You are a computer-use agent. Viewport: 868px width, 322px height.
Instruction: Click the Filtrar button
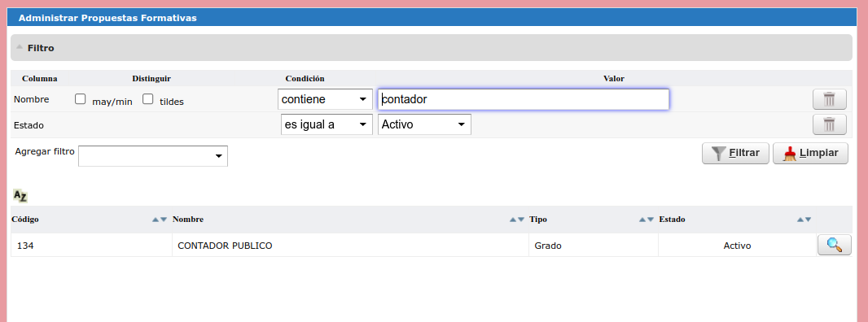pyautogui.click(x=735, y=153)
